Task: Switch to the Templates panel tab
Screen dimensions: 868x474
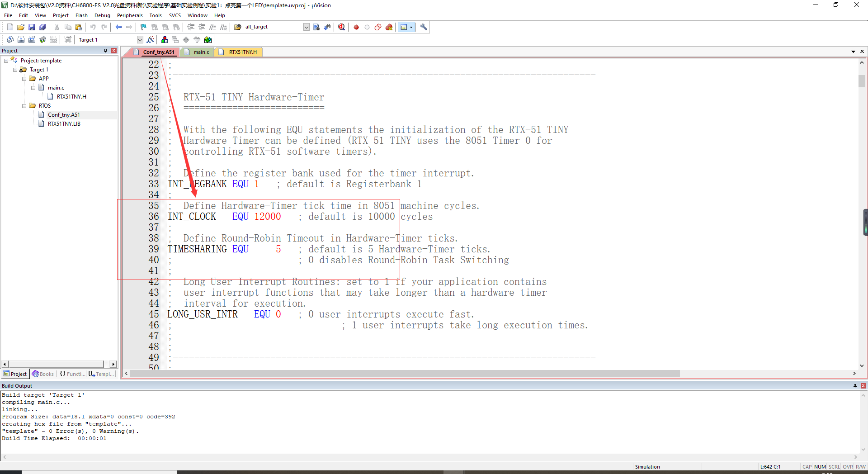Action: 101,374
